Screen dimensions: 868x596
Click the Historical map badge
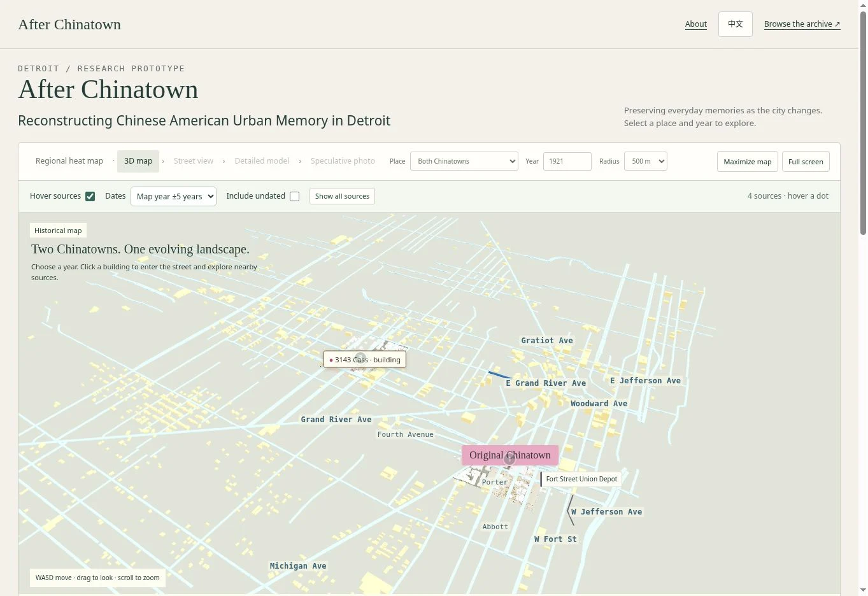point(58,231)
